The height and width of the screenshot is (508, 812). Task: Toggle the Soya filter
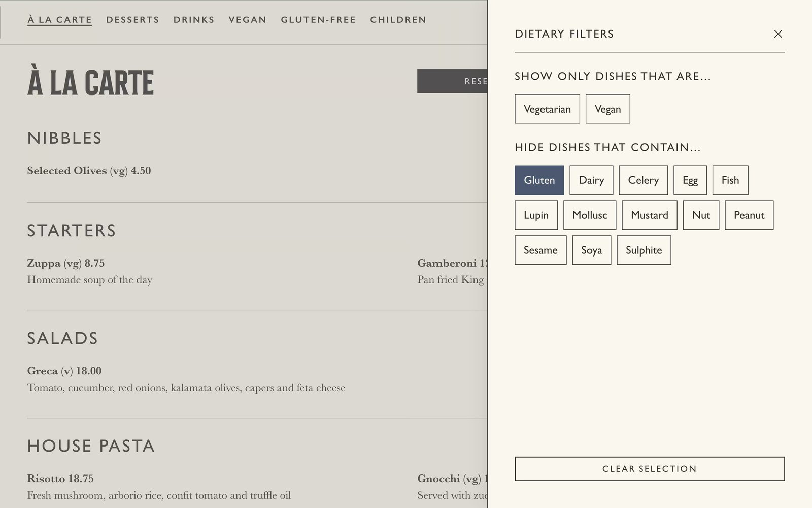(591, 250)
